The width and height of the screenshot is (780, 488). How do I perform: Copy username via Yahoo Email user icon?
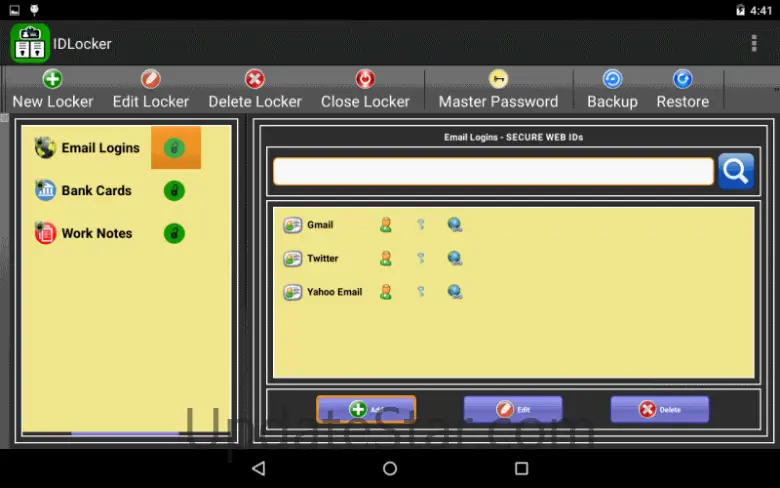[386, 292]
